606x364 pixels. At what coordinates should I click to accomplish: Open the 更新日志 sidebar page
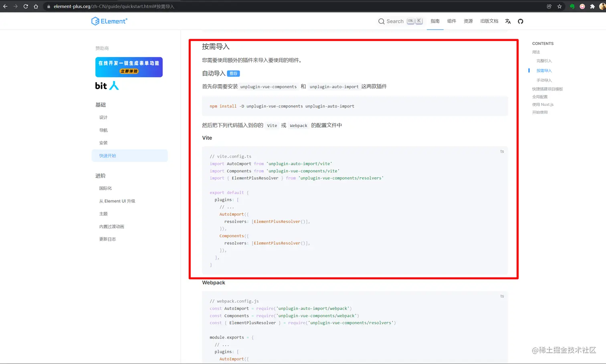point(107,239)
